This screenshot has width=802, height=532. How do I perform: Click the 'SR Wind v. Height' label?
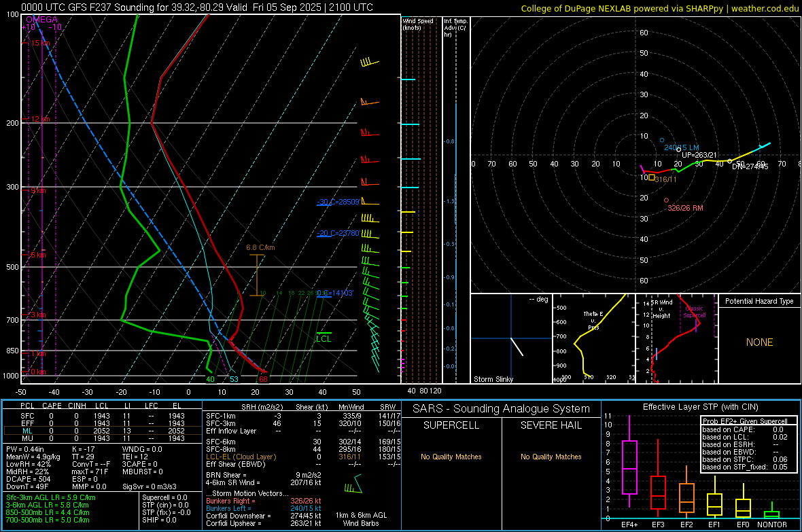tap(661, 309)
